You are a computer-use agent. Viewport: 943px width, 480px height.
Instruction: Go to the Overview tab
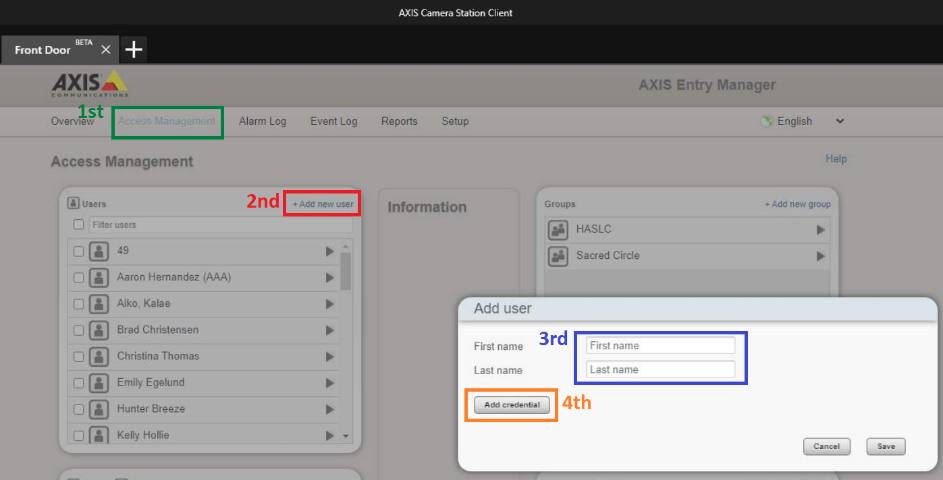tap(72, 122)
